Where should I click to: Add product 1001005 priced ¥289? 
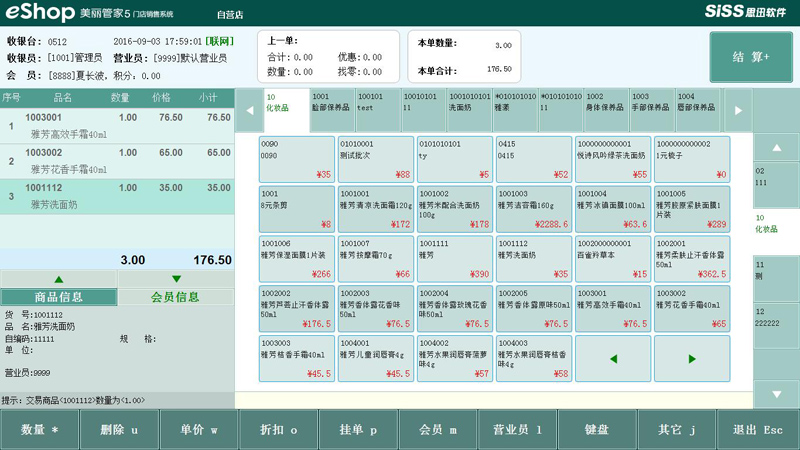[x=692, y=209]
